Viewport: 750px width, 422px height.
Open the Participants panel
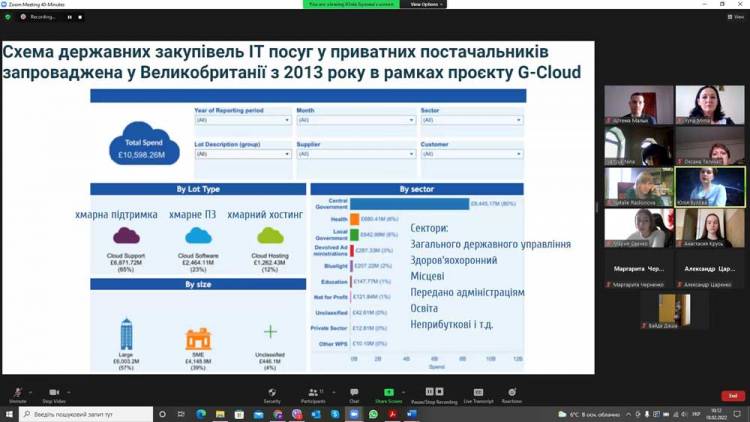pos(314,393)
